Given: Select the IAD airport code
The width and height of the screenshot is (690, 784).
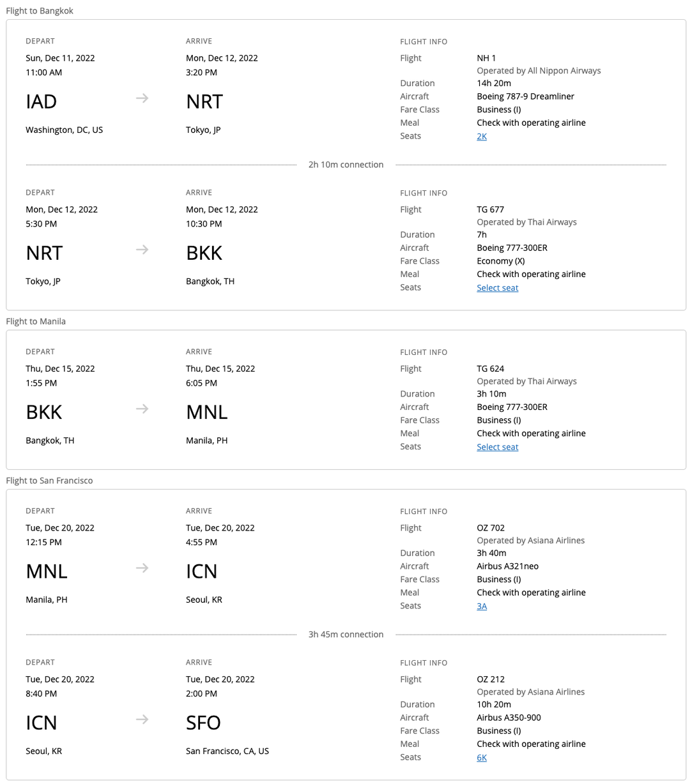Looking at the screenshot, I should (41, 101).
